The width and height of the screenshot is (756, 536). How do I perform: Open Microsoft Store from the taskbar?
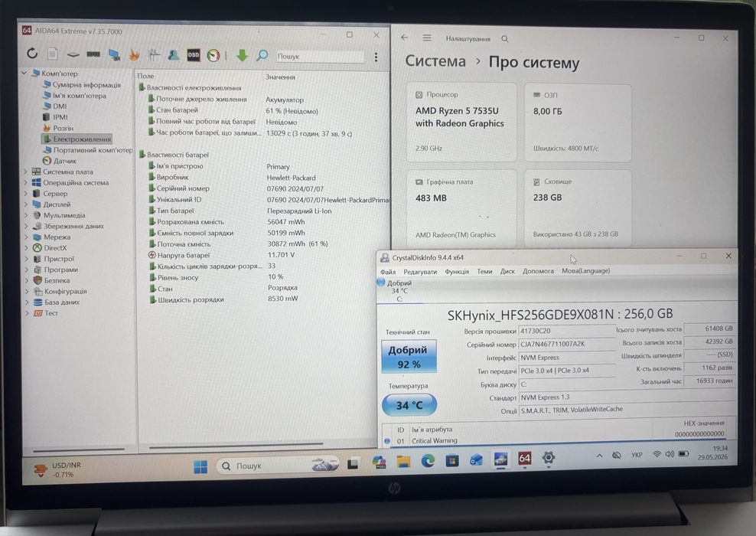click(x=451, y=461)
